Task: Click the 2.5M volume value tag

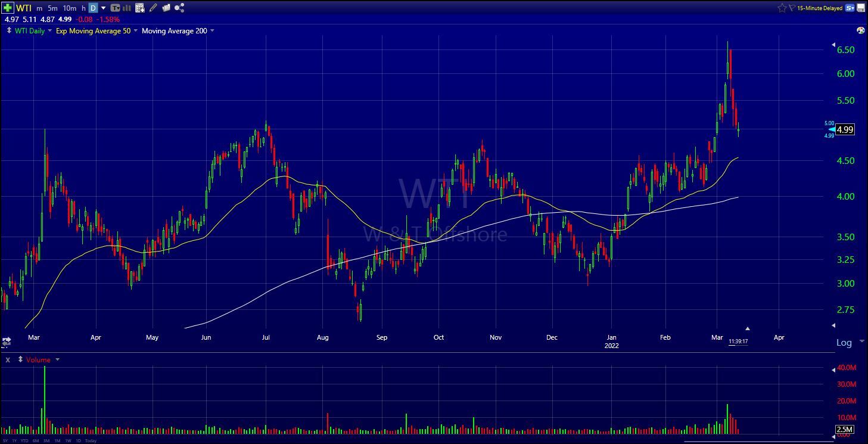Action: coord(845,430)
